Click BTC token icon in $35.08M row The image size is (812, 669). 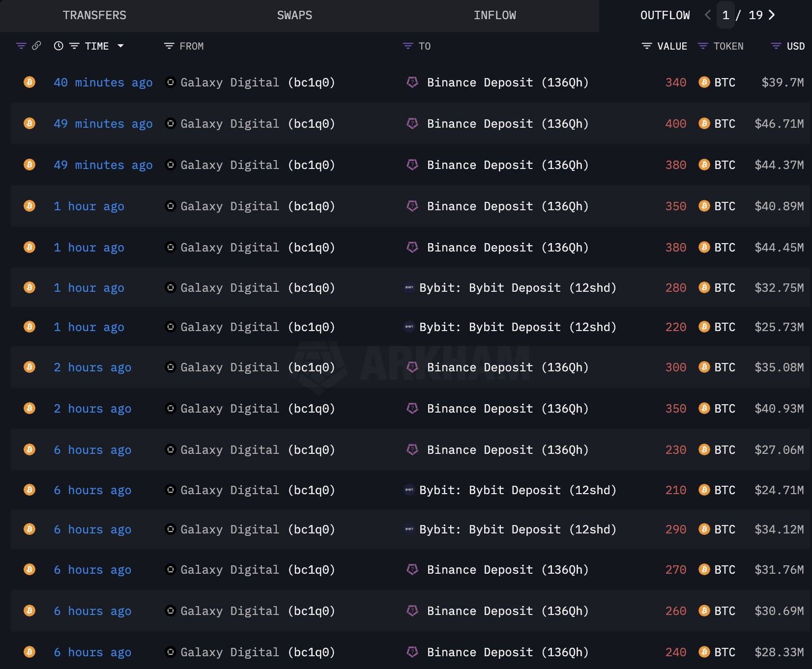pyautogui.click(x=704, y=367)
